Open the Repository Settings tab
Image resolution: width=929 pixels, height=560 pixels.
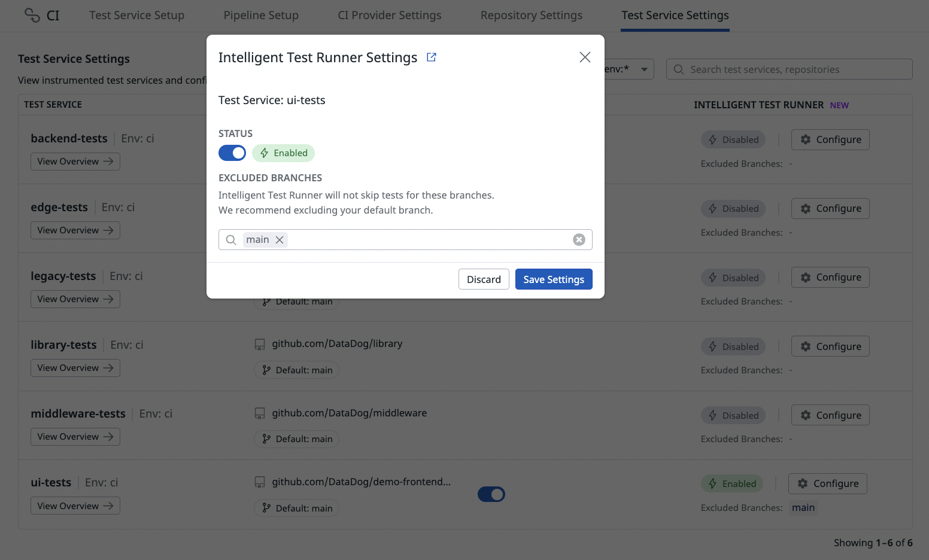(x=531, y=16)
